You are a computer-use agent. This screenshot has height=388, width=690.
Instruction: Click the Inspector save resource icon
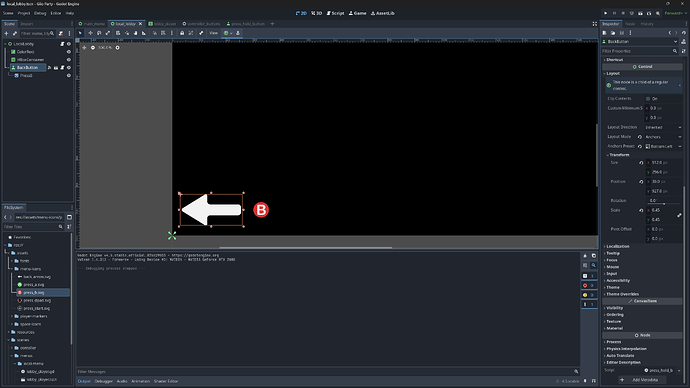click(622, 33)
